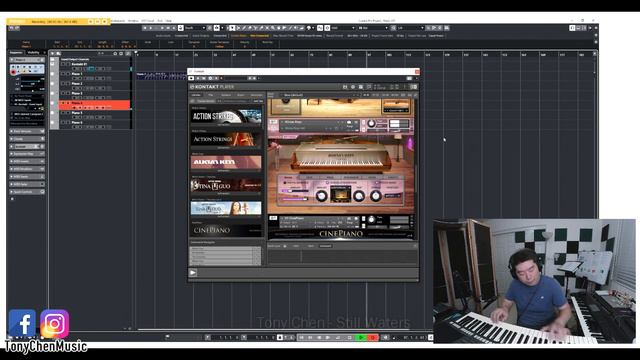Open the Alicia's Keys library tile
The width and height of the screenshot is (640, 360).
(226, 162)
